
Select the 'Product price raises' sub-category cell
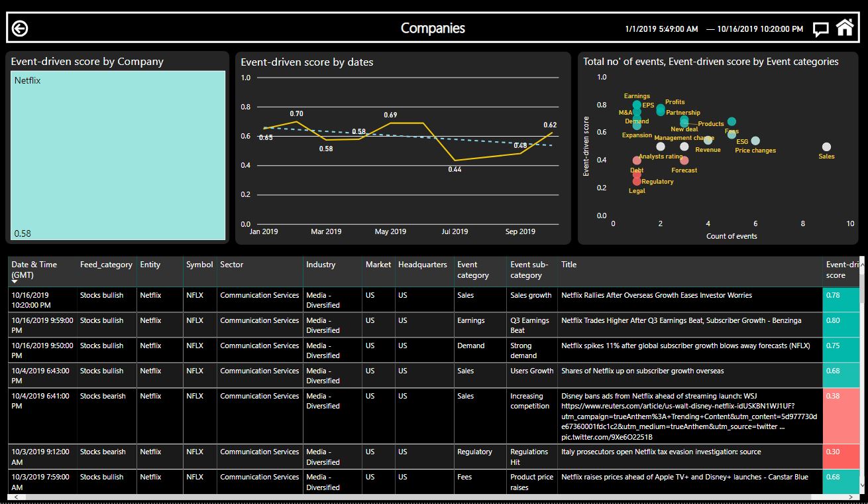[x=531, y=482]
